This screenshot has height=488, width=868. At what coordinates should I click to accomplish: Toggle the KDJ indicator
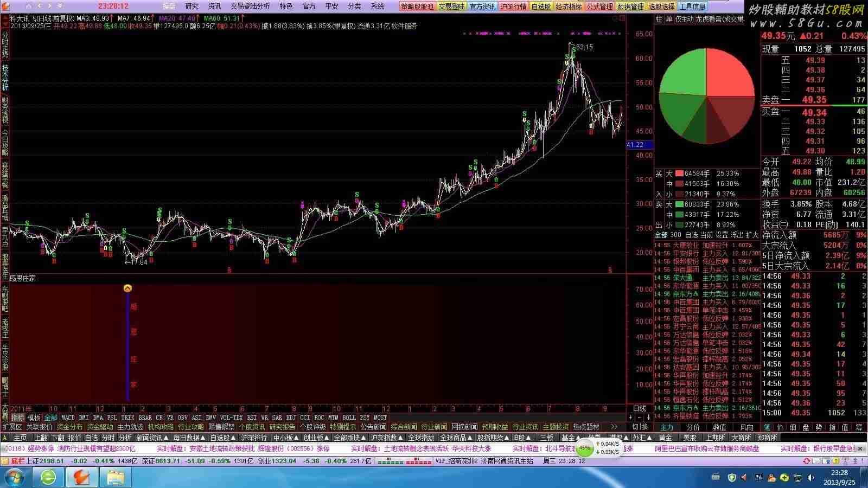click(x=291, y=418)
